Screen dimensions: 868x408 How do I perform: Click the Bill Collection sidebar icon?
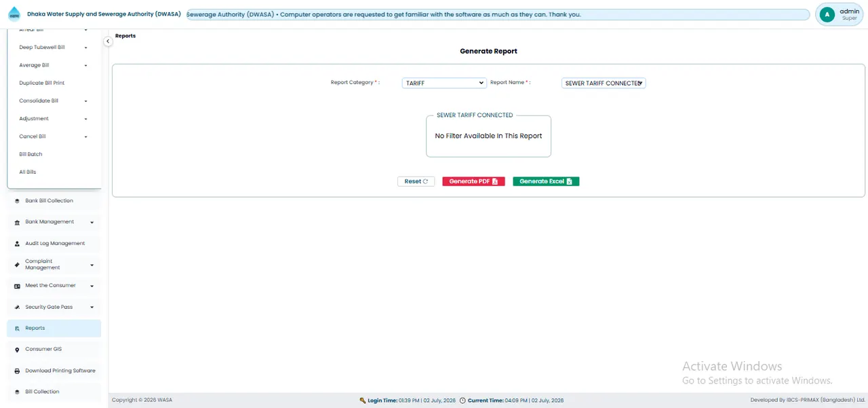[17, 392]
